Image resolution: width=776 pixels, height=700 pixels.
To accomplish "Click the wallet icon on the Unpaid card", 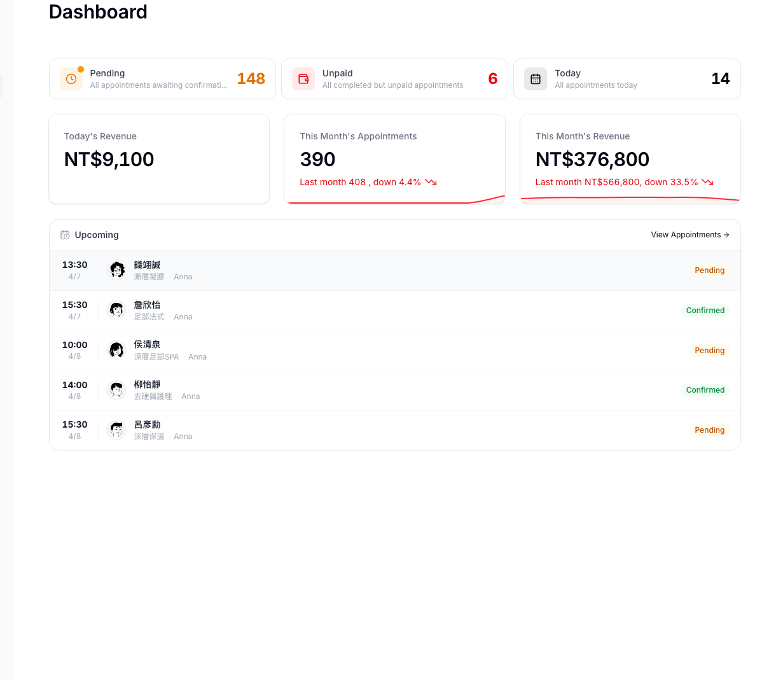I will tap(303, 79).
